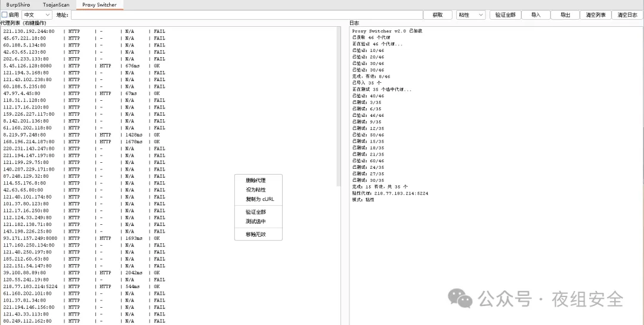Click the 日志 panel label
Viewport: 644px width, 325px height.
[354, 23]
